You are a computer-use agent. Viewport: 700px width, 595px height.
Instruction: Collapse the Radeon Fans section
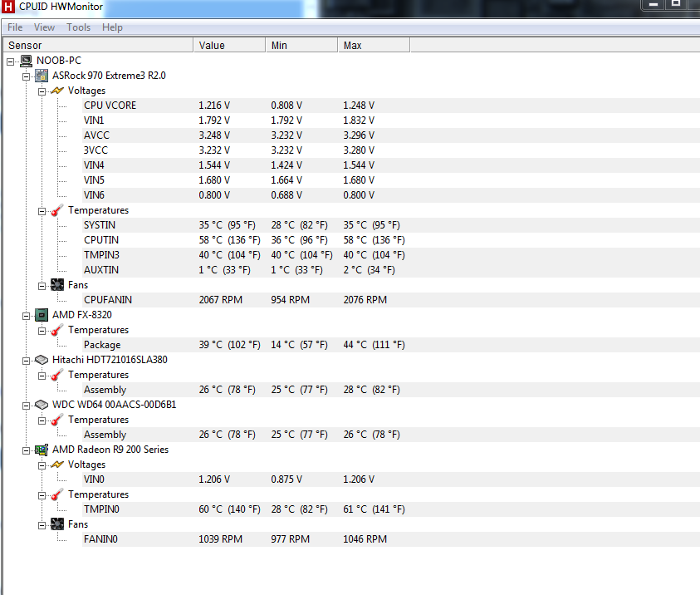pos(42,526)
